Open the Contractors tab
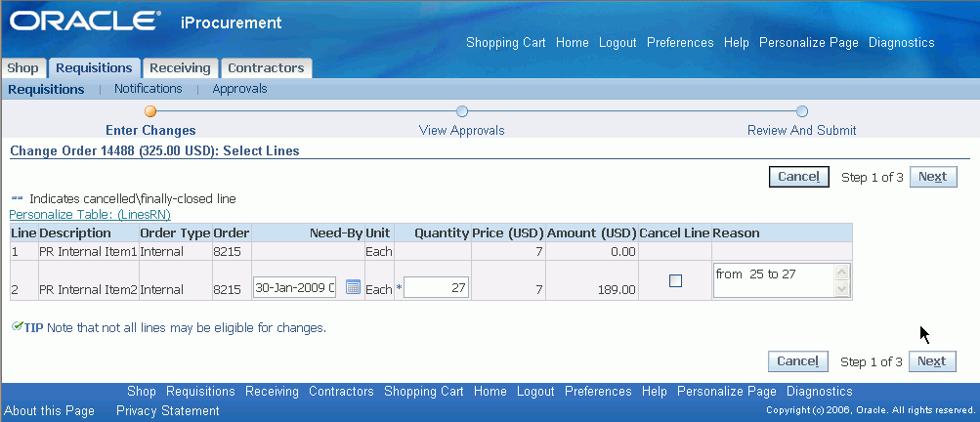 [x=266, y=68]
